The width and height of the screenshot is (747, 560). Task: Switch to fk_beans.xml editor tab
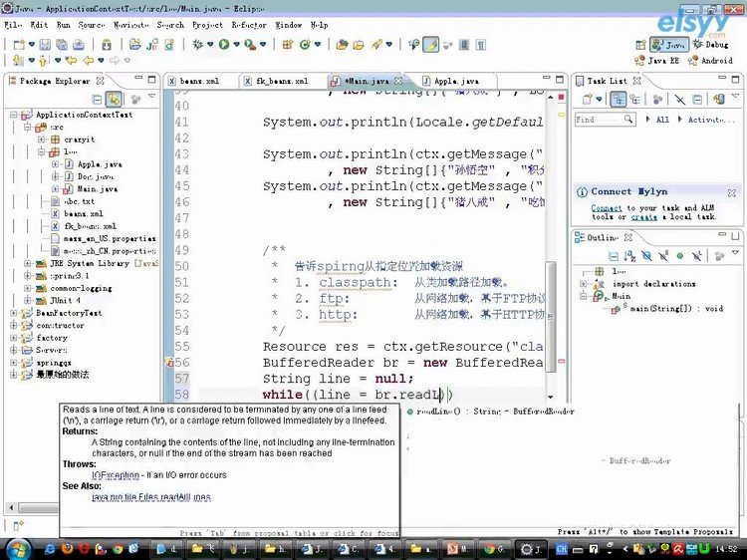pos(282,81)
